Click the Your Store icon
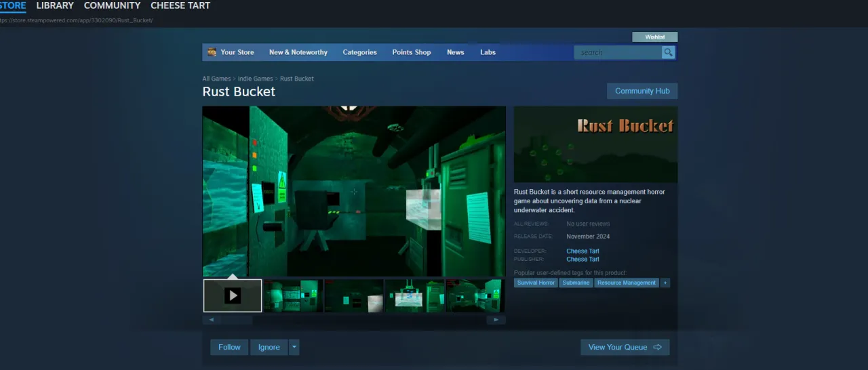The height and width of the screenshot is (370, 868). click(x=212, y=52)
